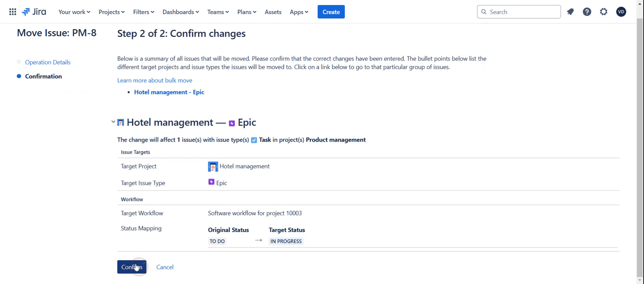
Task: Click 'Software workflow for project 10003' text
Action: pos(255,214)
